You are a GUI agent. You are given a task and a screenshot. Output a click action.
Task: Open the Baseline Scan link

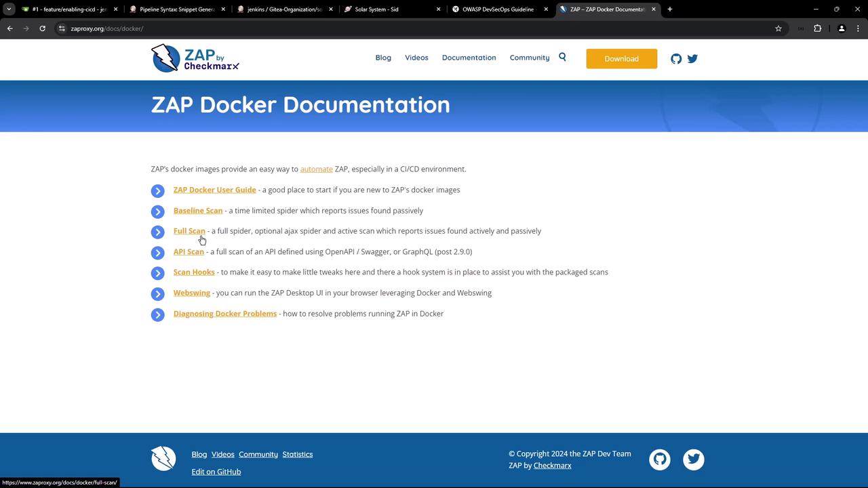pyautogui.click(x=198, y=211)
